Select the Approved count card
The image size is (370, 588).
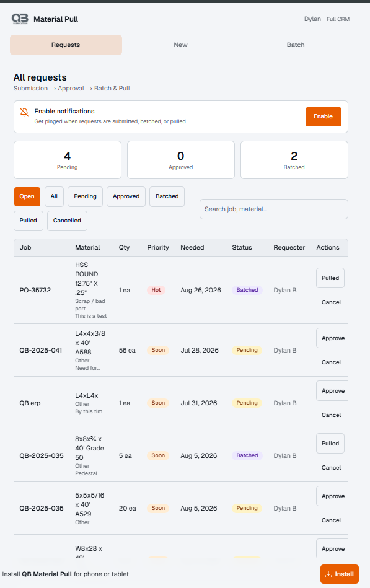click(181, 160)
